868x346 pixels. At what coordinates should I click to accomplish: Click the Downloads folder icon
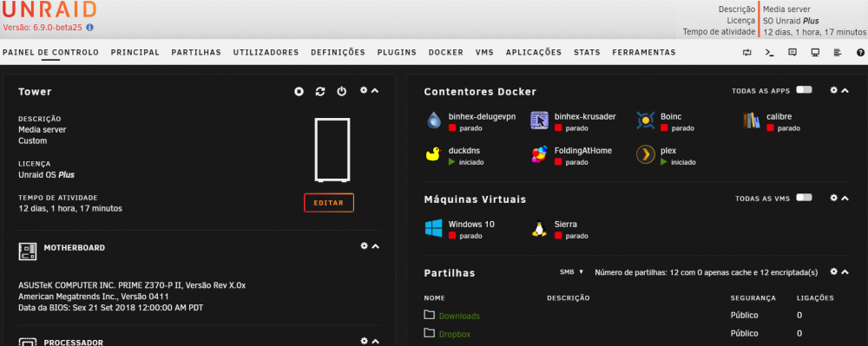pos(430,315)
